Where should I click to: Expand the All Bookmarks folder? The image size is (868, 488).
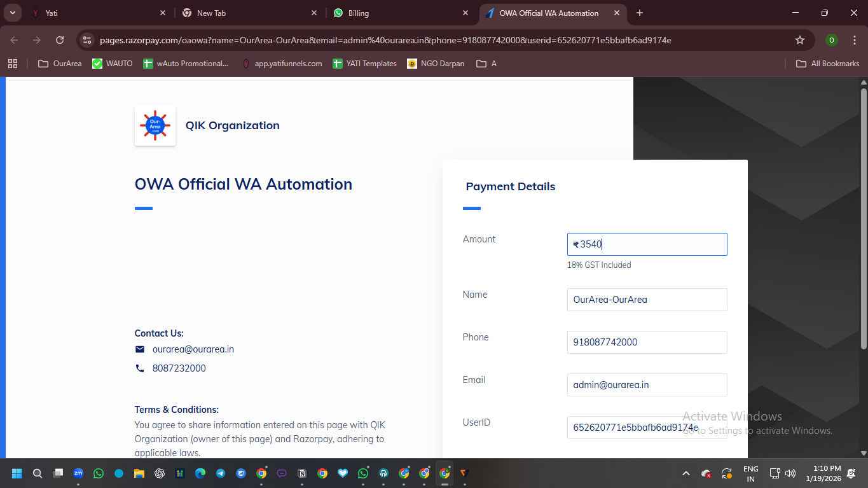coord(828,64)
